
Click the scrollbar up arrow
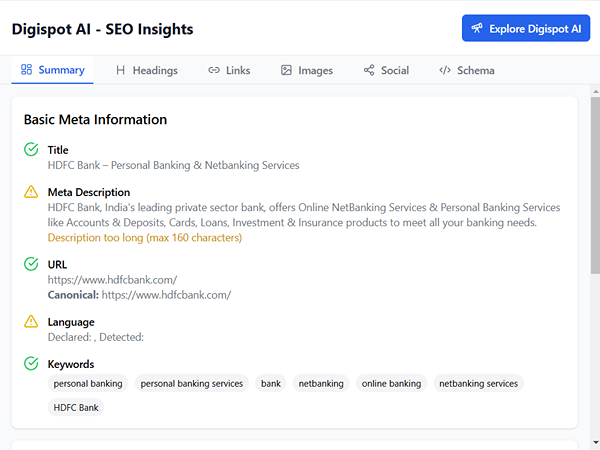pos(595,91)
